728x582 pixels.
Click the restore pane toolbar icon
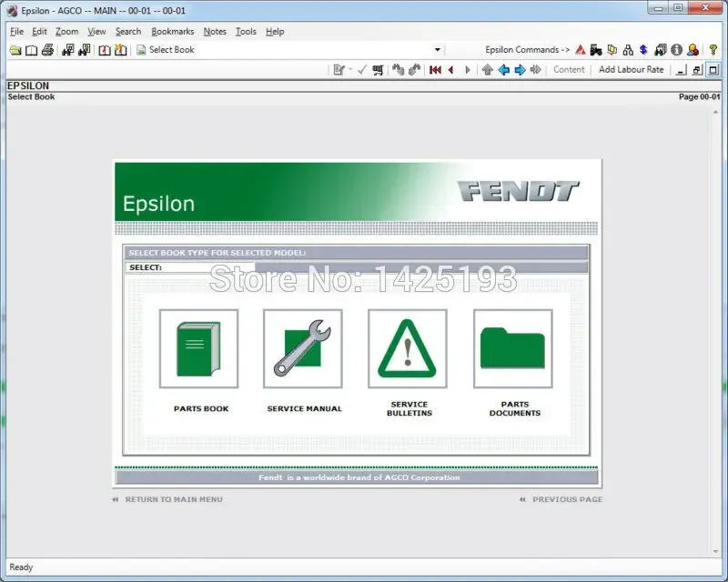697,70
